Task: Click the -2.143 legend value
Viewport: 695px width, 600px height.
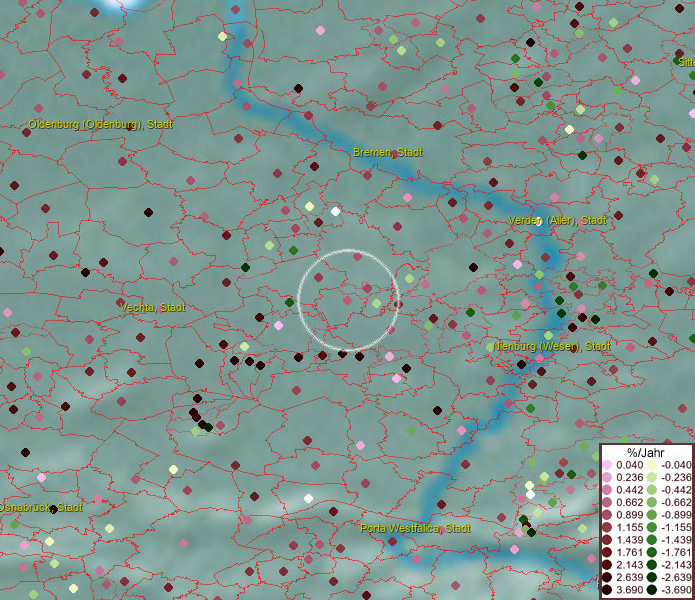Action: click(676, 565)
